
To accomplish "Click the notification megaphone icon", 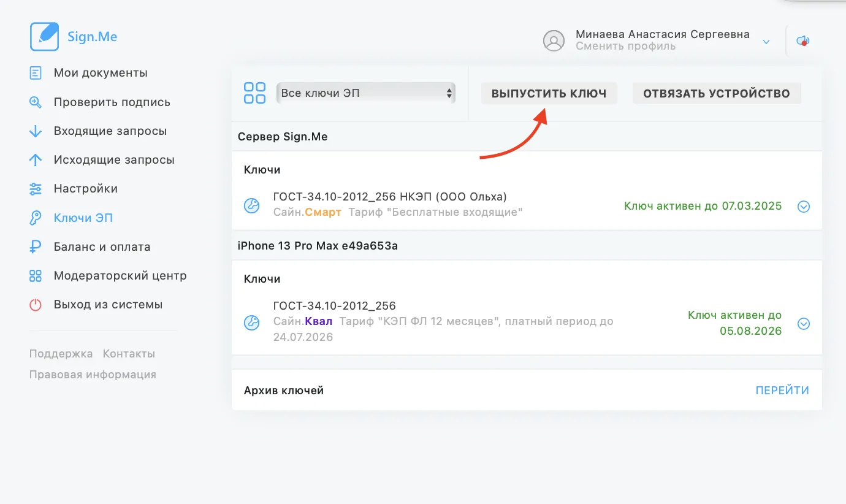I will tap(802, 41).
